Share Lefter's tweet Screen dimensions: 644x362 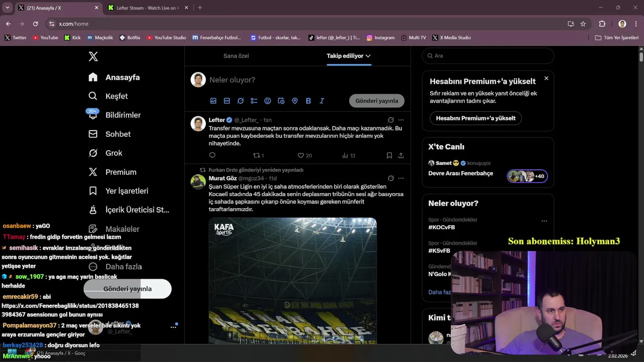click(x=401, y=155)
